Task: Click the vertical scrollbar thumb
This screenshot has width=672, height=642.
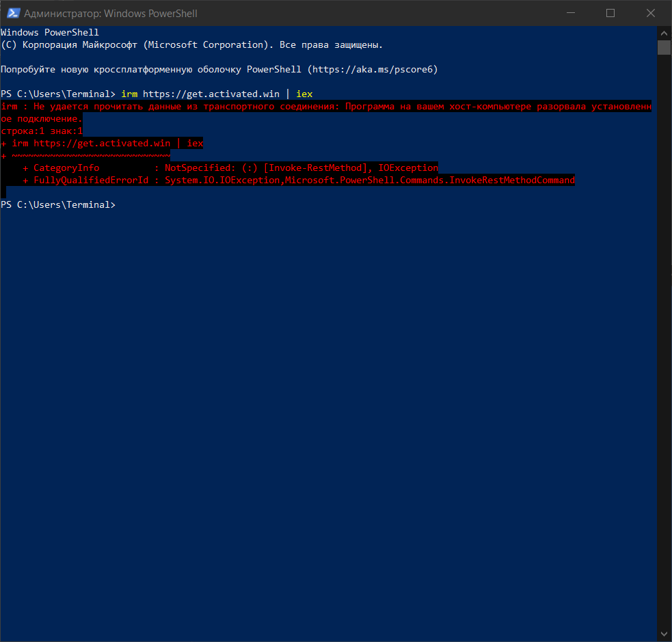Action: click(664, 47)
